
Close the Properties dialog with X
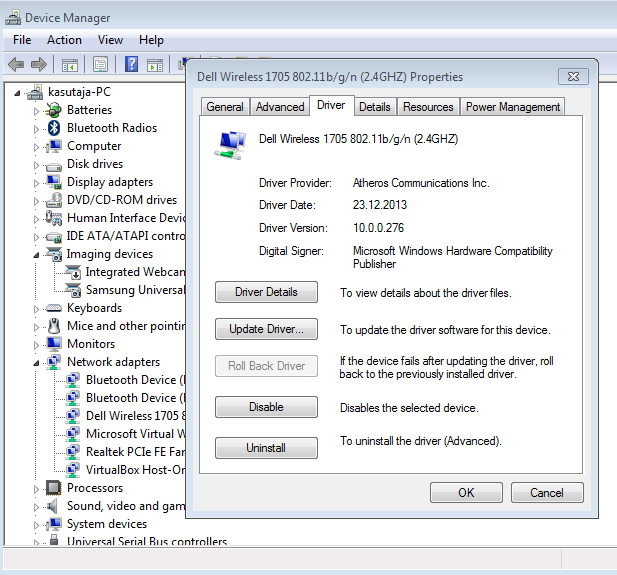tap(573, 77)
